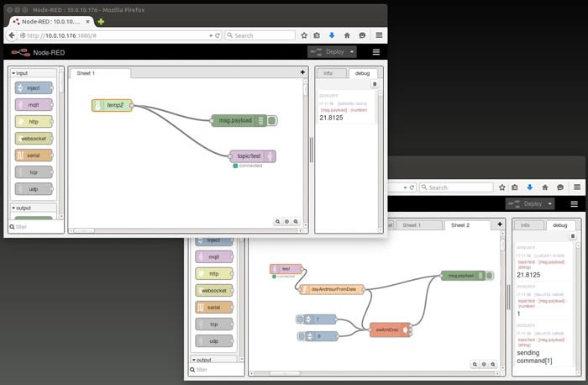Zoom out canvas in back window
The image size is (588, 385).
(x=475, y=364)
